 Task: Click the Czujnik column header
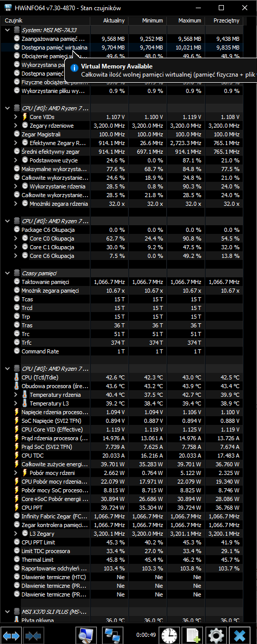45,20
